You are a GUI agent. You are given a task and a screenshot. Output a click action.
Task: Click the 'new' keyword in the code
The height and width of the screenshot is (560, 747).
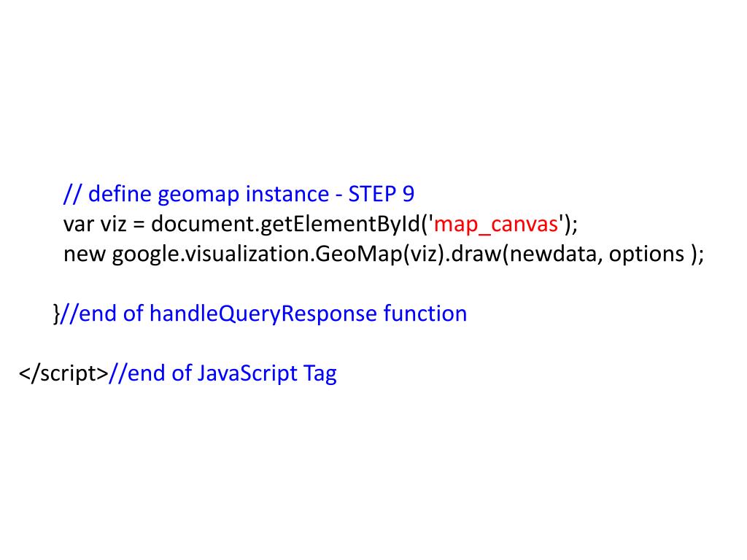85,254
